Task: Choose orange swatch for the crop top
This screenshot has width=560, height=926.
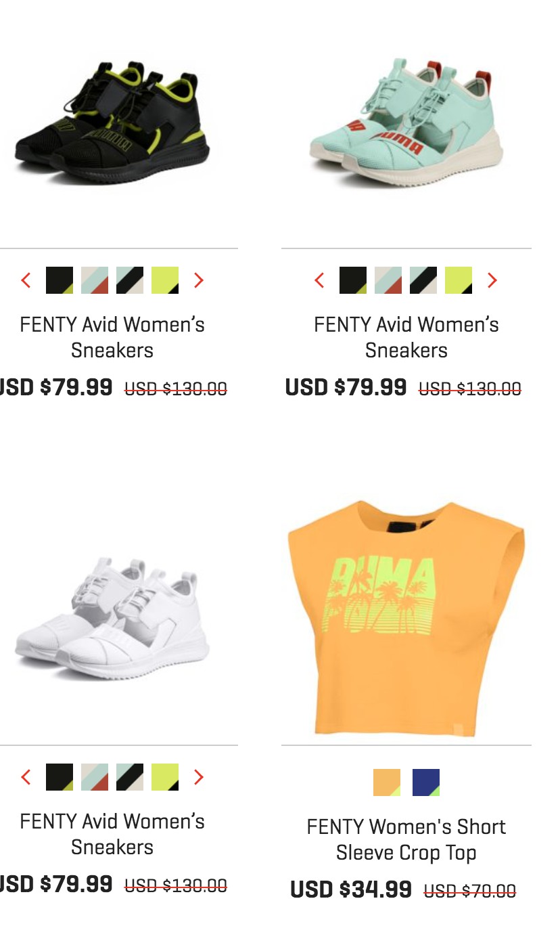Action: pos(387,782)
